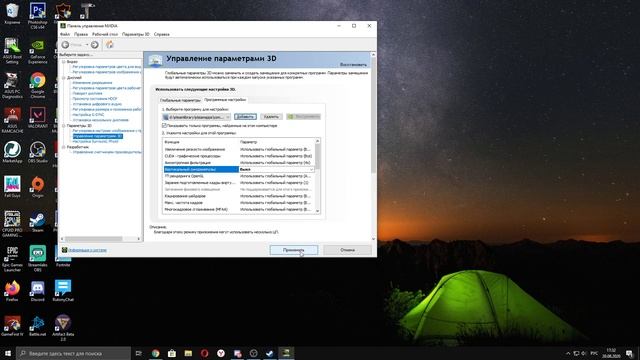The image size is (640, 360).
Task: Open the program selection combo box
Action: pyautogui.click(x=196, y=117)
